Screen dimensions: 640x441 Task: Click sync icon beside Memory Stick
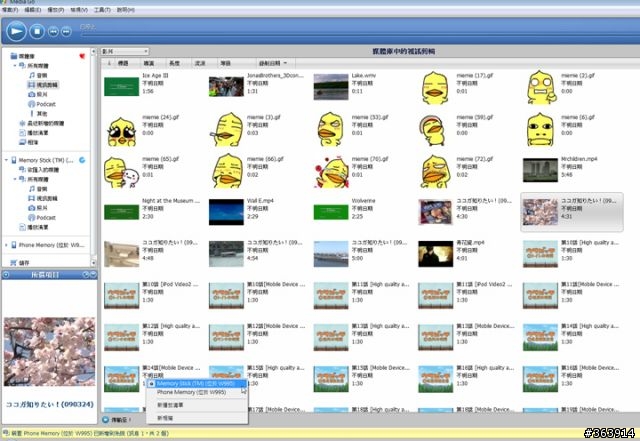click(x=82, y=160)
